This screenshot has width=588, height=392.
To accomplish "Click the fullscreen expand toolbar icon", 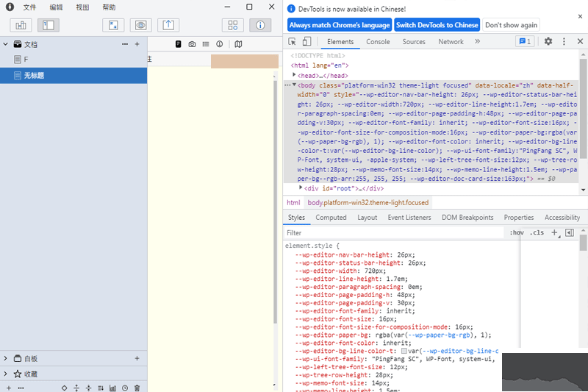I will pyautogui.click(x=113, y=25).
